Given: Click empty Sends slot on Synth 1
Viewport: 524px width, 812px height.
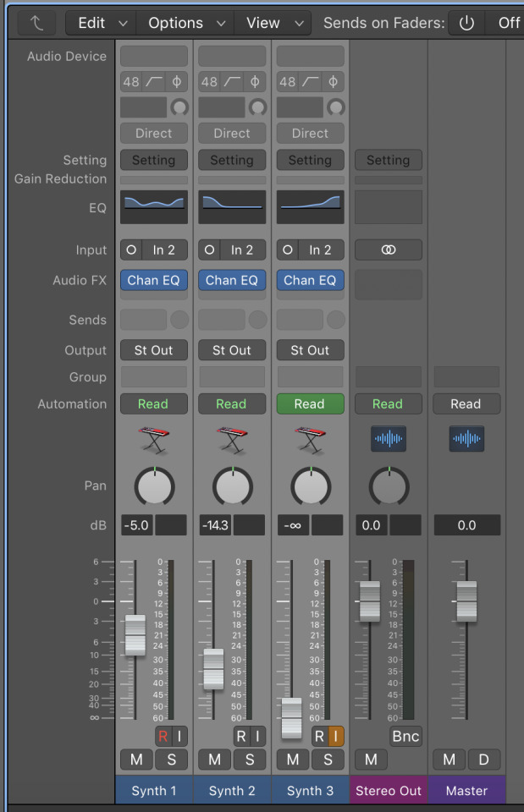Looking at the screenshot, I should 144,320.
